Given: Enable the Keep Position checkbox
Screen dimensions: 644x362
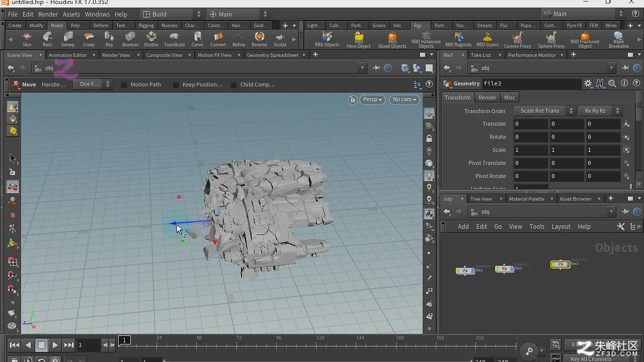Looking at the screenshot, I should click(x=176, y=84).
